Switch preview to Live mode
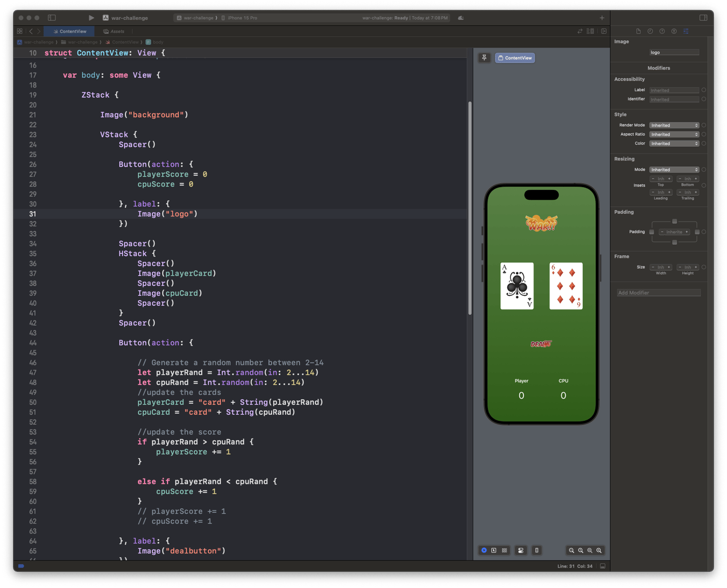Viewport: 727px width, 588px height. coord(484,550)
